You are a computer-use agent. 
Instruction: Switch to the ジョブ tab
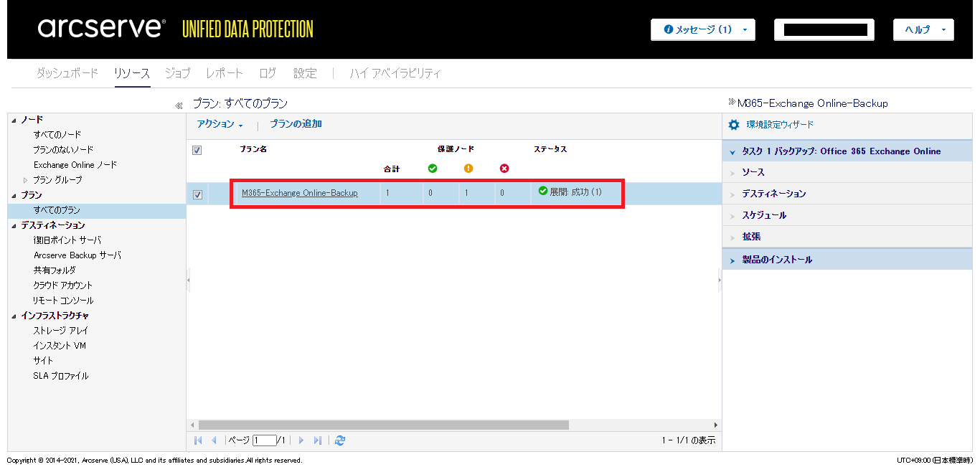(x=178, y=73)
